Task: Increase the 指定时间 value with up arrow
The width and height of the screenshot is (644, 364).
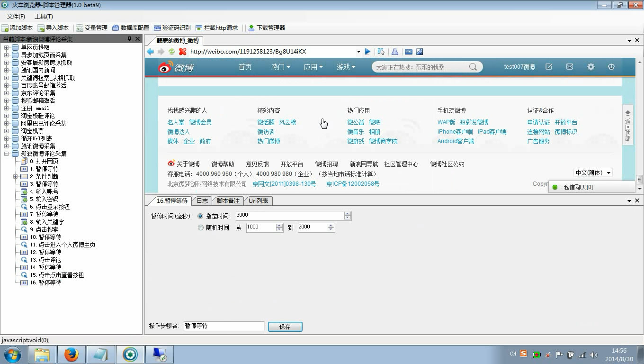Action: tap(348, 214)
